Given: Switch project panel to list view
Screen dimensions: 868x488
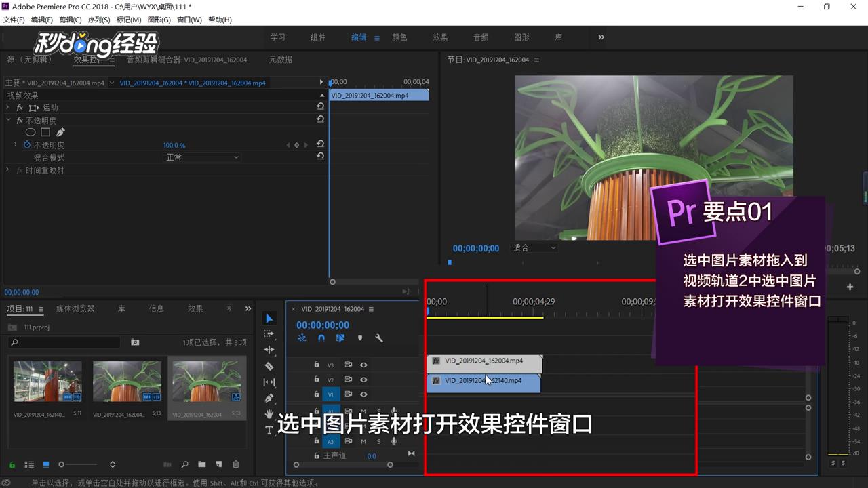Looking at the screenshot, I should click(29, 464).
